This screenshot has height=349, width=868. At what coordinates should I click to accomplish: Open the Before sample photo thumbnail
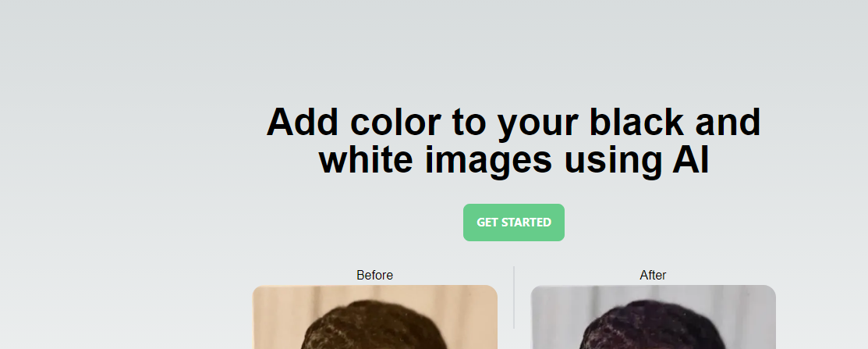click(x=375, y=317)
